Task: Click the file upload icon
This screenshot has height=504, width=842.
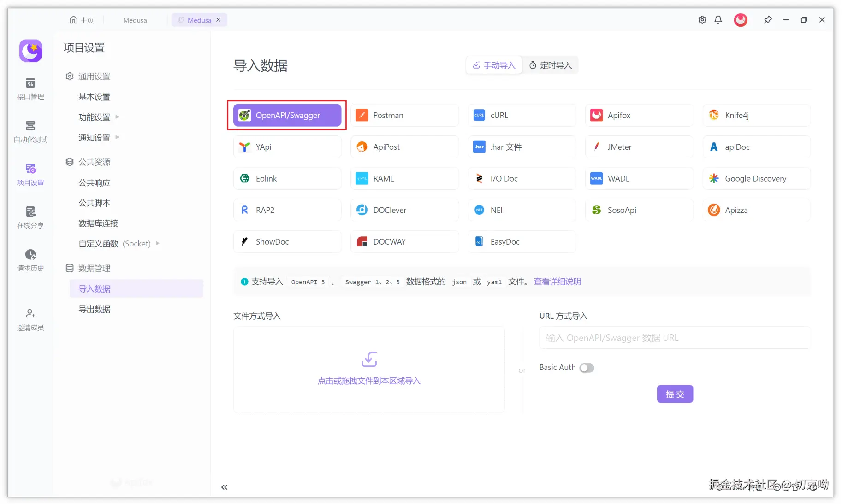Action: tap(369, 359)
